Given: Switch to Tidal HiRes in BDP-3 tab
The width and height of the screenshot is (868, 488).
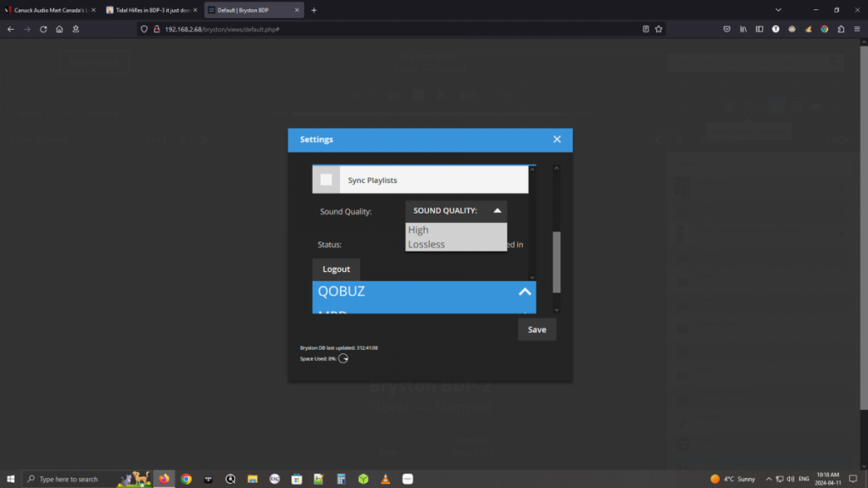Looking at the screenshot, I should click(x=151, y=10).
